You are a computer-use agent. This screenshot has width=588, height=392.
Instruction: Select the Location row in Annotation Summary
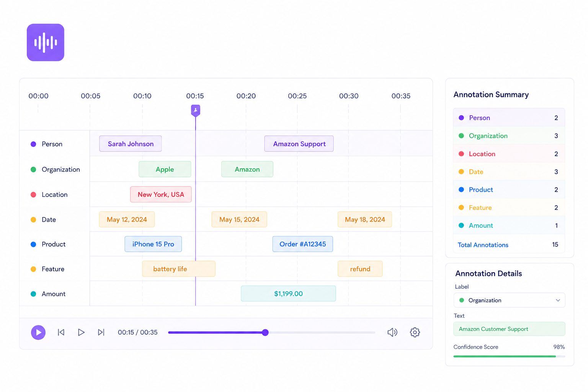pyautogui.click(x=509, y=154)
